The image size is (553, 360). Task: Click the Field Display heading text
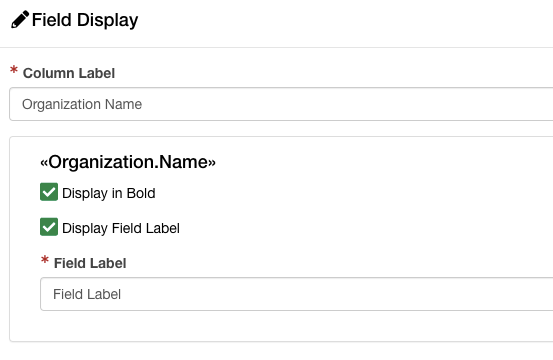85,20
